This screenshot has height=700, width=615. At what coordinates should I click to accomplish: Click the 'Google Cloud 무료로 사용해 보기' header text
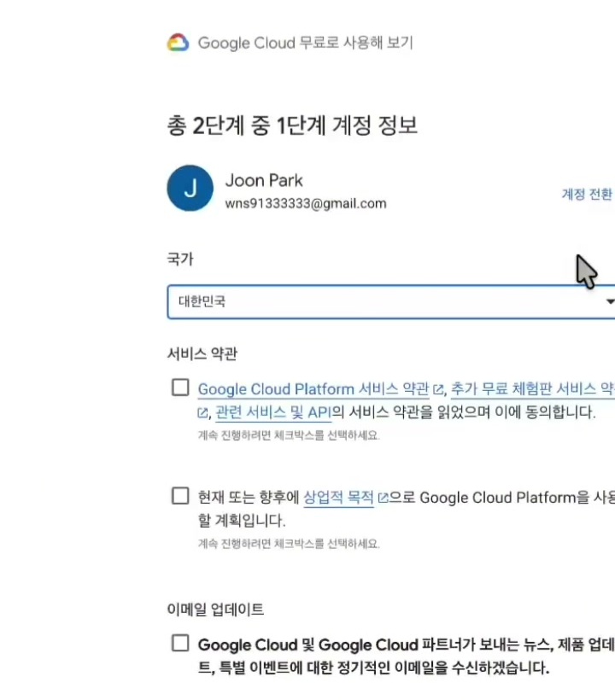pyautogui.click(x=303, y=42)
